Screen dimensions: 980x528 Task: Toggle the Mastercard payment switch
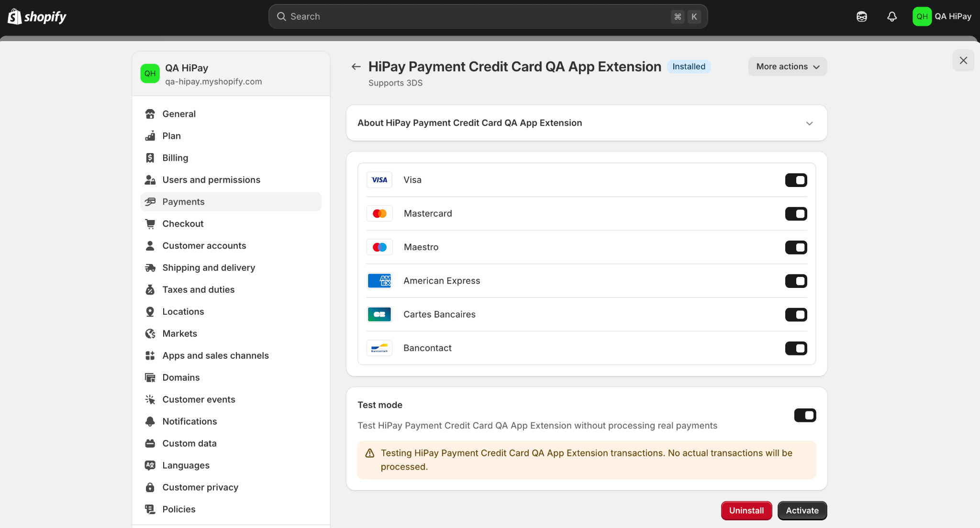pos(796,214)
